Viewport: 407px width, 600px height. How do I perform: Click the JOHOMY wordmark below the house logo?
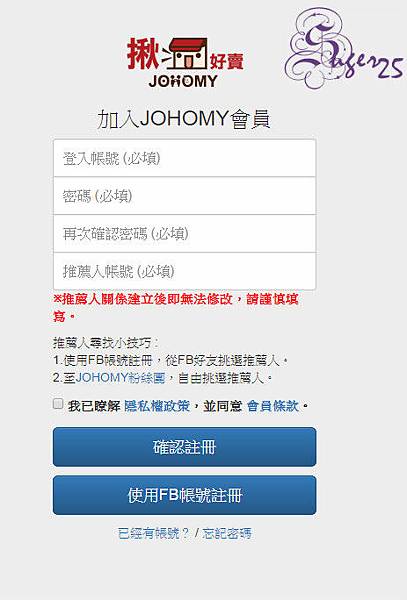tap(183, 81)
